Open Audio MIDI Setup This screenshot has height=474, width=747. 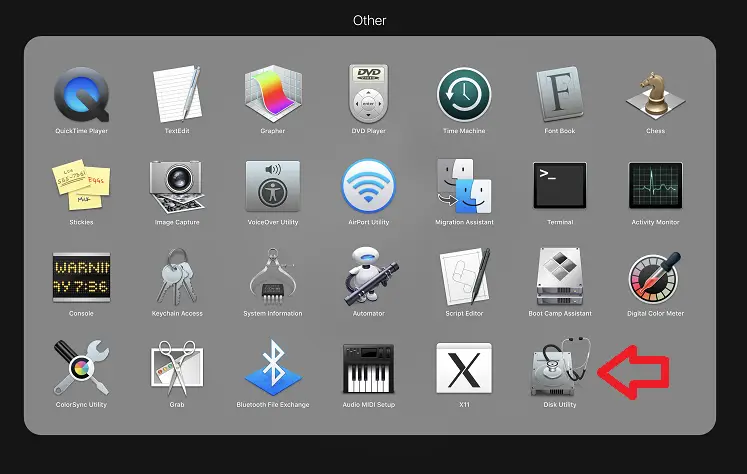coord(368,368)
